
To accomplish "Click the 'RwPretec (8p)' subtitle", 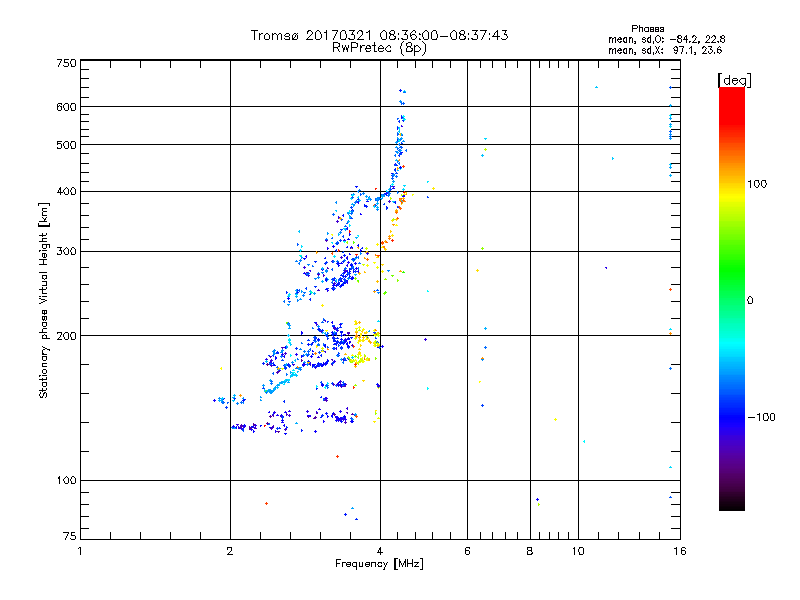I will pyautogui.click(x=379, y=48).
